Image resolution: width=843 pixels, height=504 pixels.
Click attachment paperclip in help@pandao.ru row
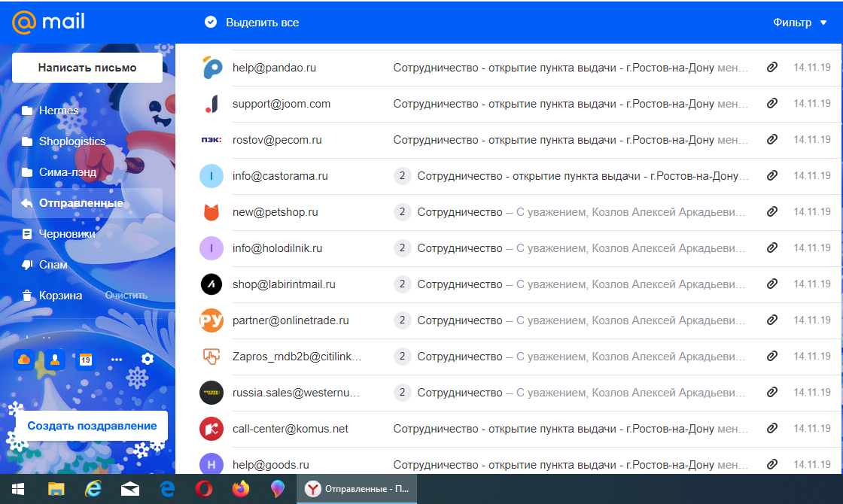pyautogui.click(x=772, y=67)
